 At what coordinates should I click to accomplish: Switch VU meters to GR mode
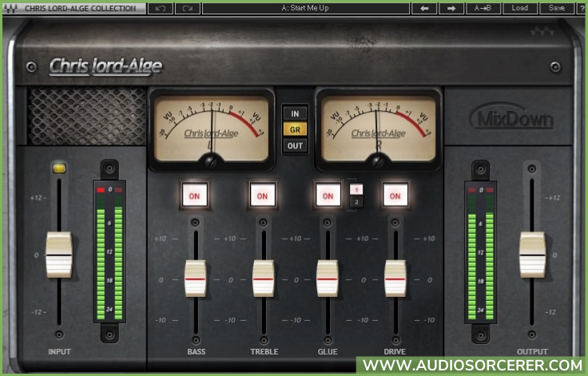click(x=295, y=129)
